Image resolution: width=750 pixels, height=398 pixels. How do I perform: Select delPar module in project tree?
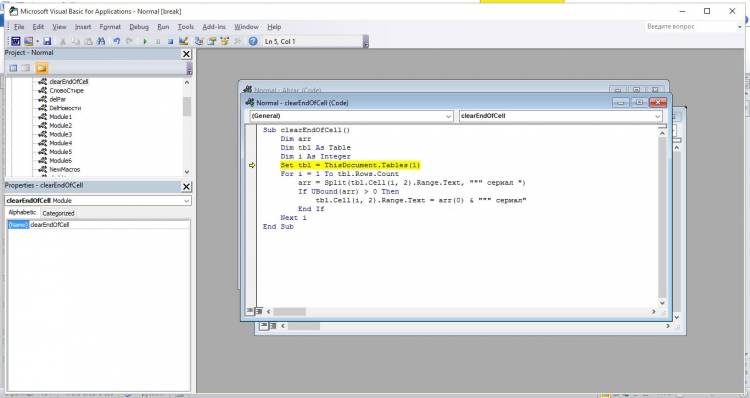coord(57,99)
